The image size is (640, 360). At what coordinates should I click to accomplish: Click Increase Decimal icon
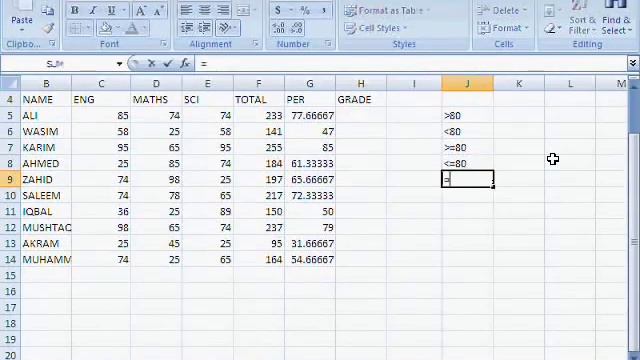click(278, 28)
